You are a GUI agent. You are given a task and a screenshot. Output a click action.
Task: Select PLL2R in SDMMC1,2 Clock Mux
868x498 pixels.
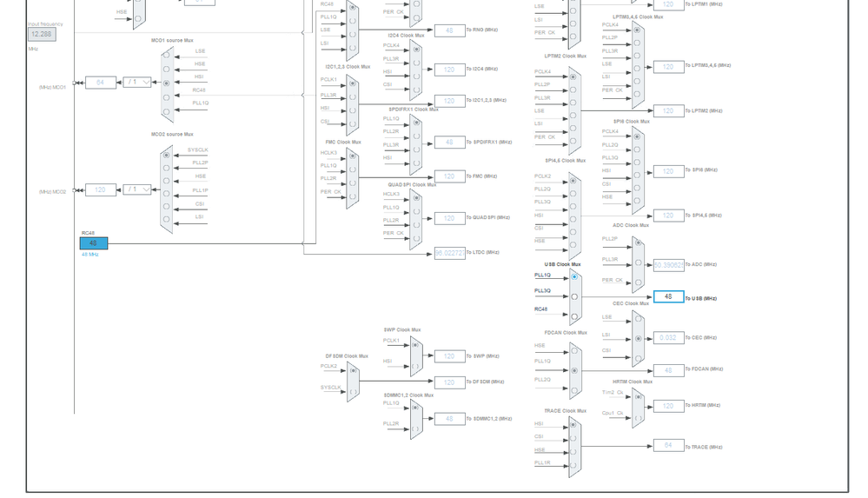pyautogui.click(x=415, y=428)
